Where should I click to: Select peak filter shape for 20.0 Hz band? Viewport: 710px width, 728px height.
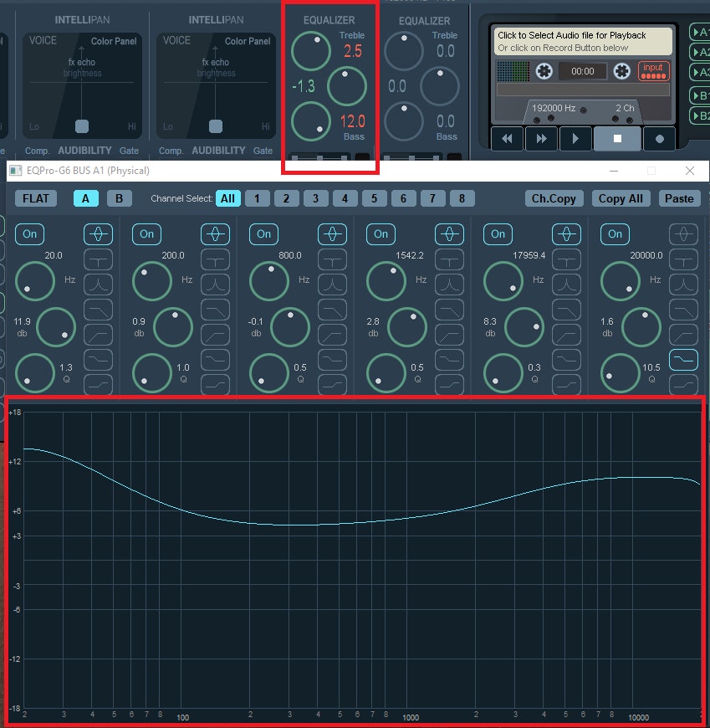tap(99, 285)
